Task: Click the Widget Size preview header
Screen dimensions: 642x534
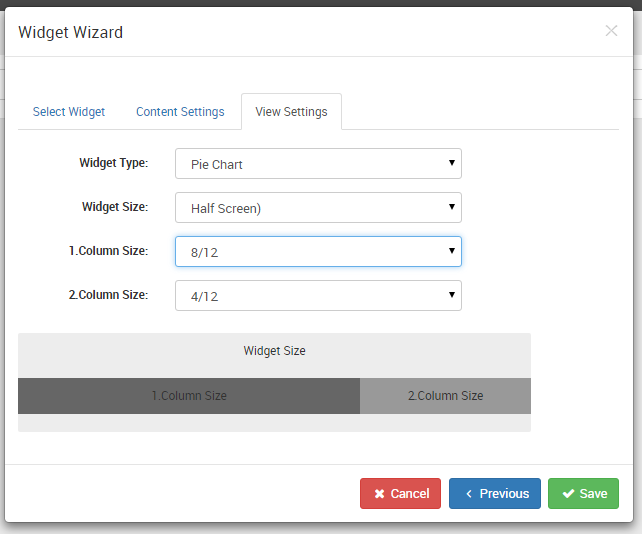Action: 274,351
